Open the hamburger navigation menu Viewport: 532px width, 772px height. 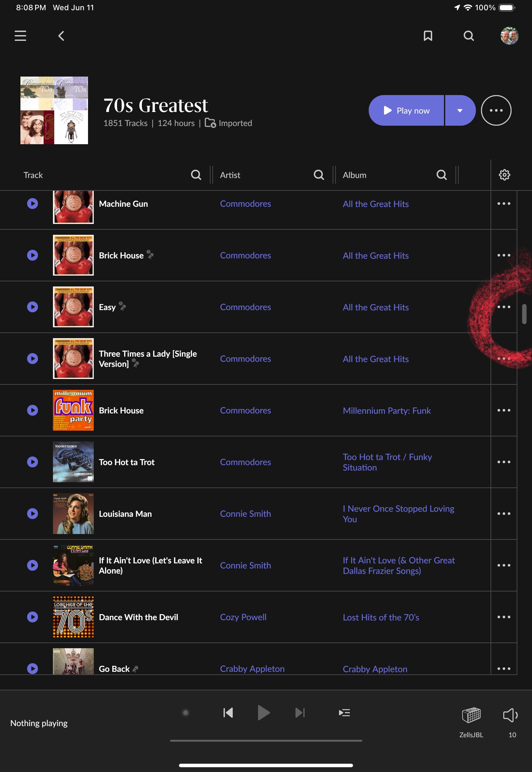(x=20, y=36)
